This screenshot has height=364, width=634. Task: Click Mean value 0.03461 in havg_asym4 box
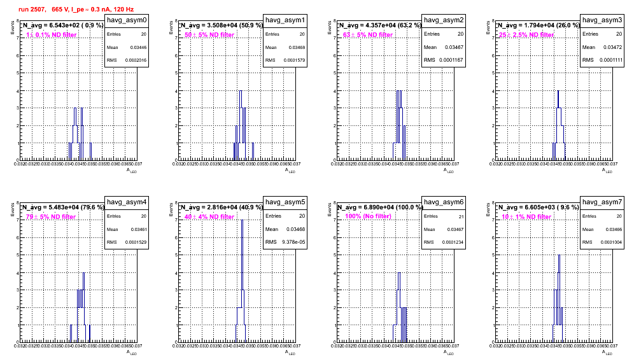click(138, 229)
